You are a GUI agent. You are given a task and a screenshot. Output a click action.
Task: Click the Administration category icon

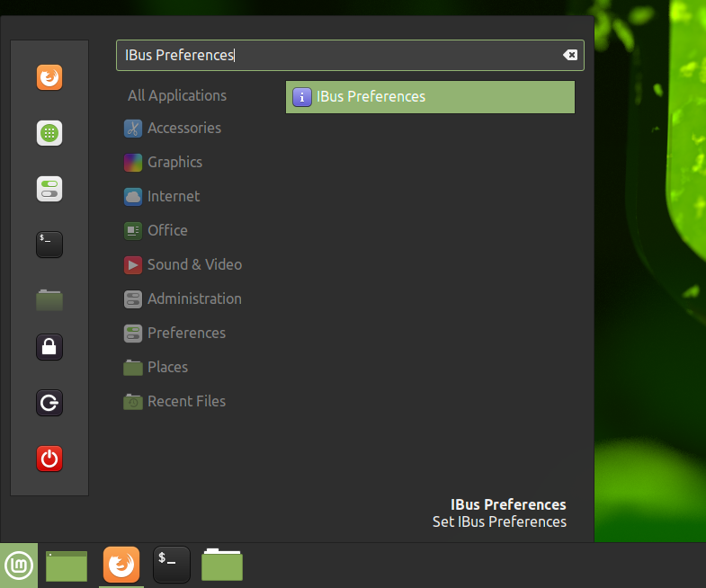(133, 299)
